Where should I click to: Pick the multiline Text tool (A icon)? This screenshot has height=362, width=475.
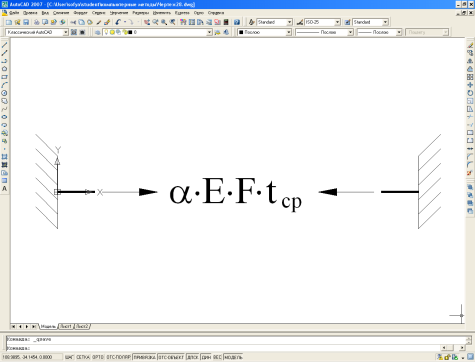point(5,189)
